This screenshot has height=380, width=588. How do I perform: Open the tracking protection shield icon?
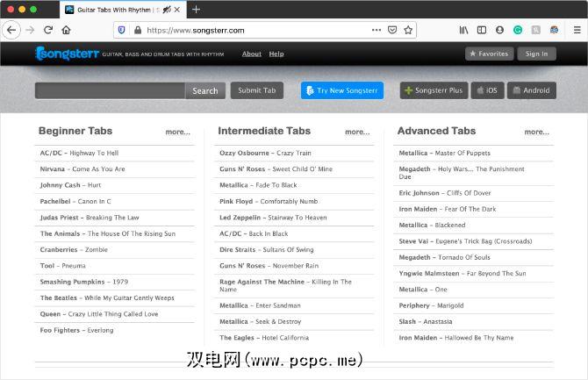click(121, 30)
